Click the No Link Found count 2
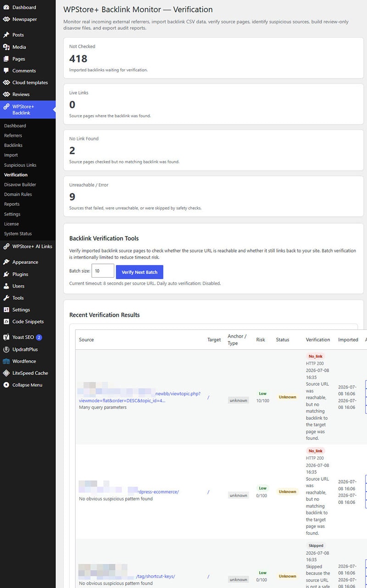The height and width of the screenshot is (588, 367). coord(72,151)
